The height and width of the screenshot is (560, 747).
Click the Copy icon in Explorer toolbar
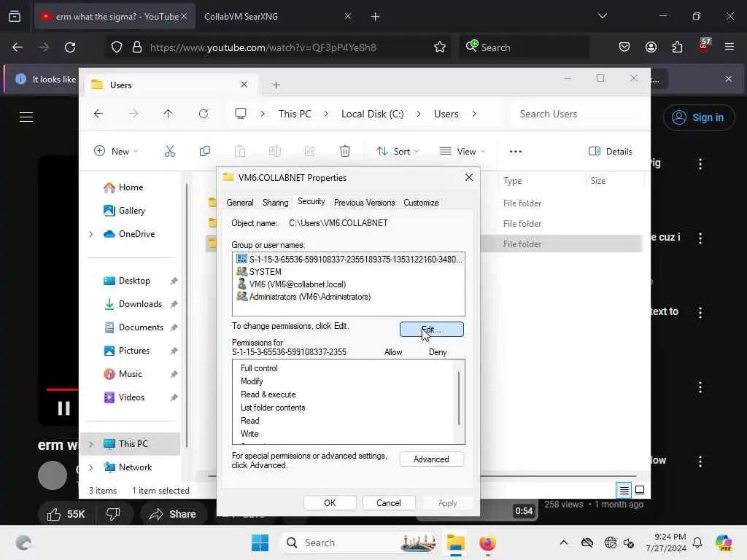click(205, 152)
